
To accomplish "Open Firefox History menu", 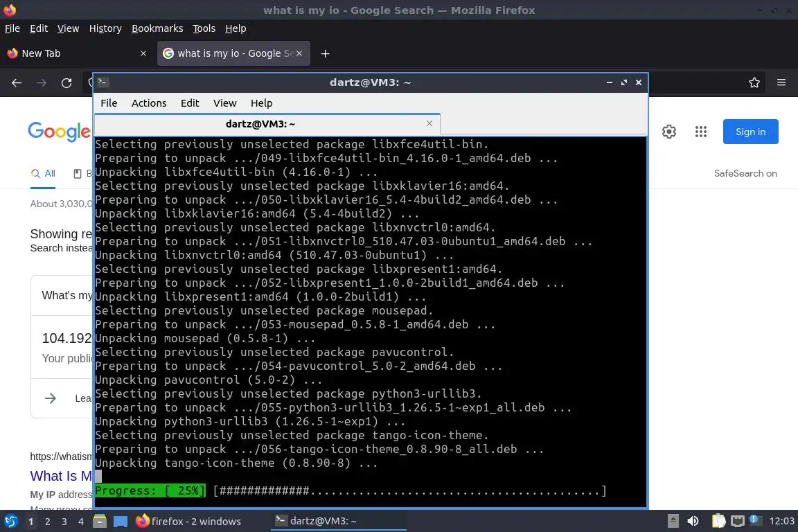I will point(105,28).
